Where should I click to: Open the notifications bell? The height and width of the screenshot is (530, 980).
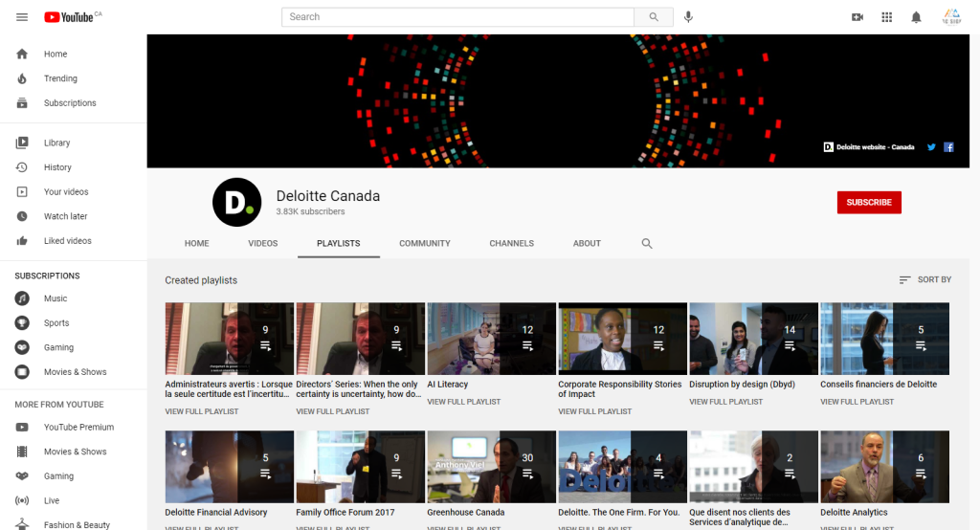click(x=916, y=17)
